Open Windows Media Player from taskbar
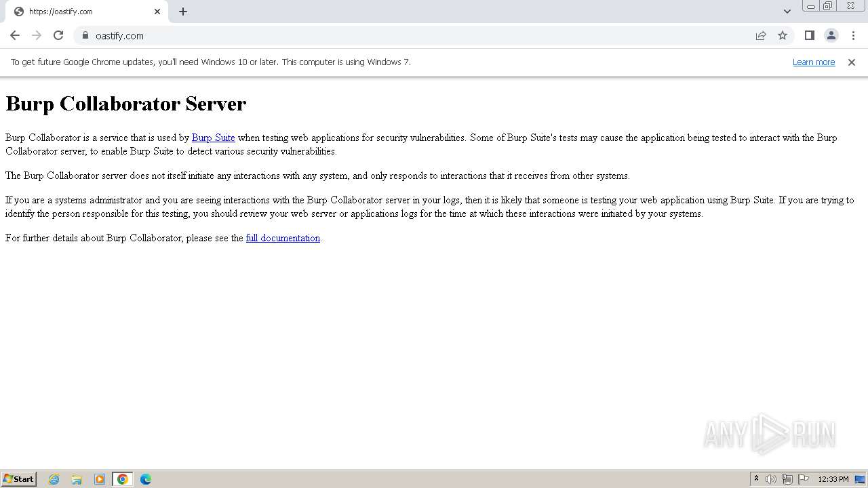Image resolution: width=868 pixels, height=488 pixels. [100, 479]
